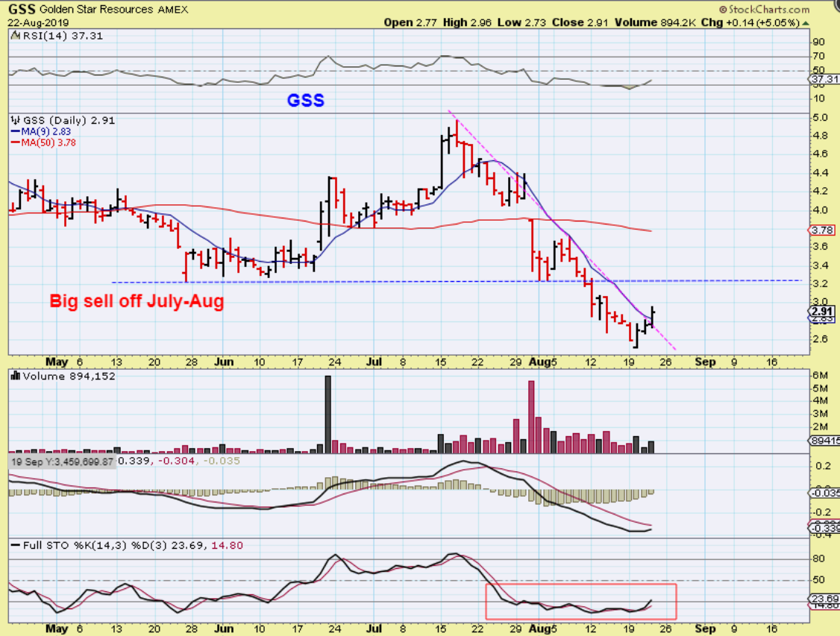
Task: Click the tall red volume bar in late July
Action: [x=531, y=417]
